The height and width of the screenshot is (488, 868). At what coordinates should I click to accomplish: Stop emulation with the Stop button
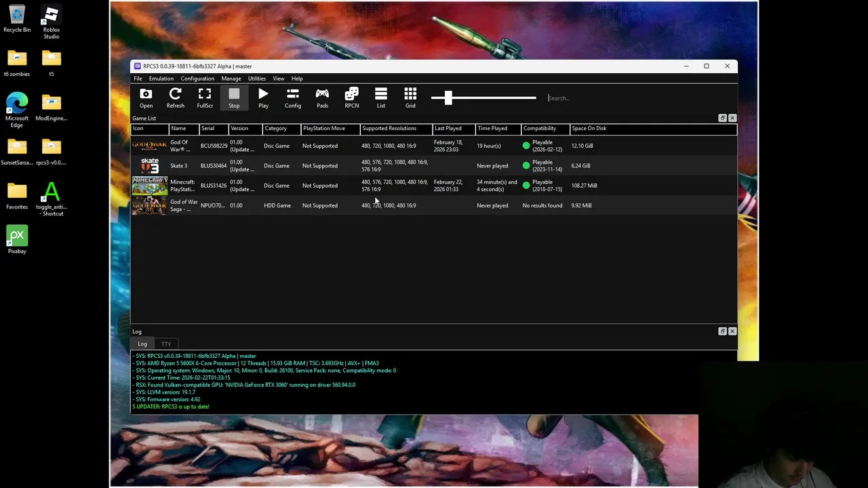click(234, 98)
